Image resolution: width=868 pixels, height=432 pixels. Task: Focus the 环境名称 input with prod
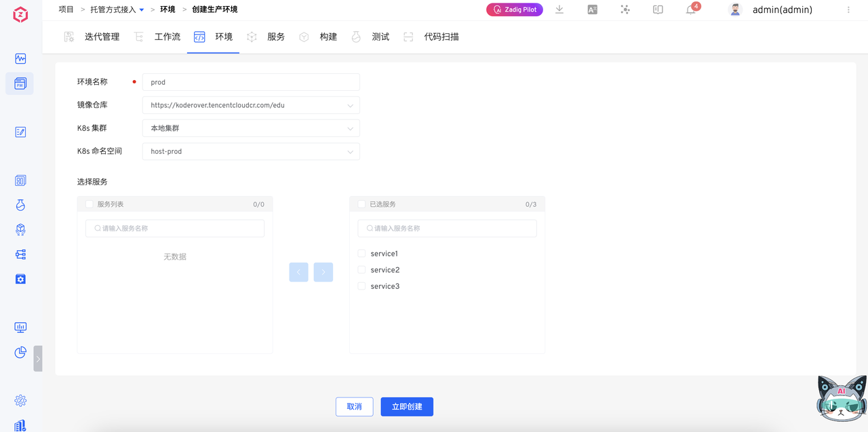point(251,82)
